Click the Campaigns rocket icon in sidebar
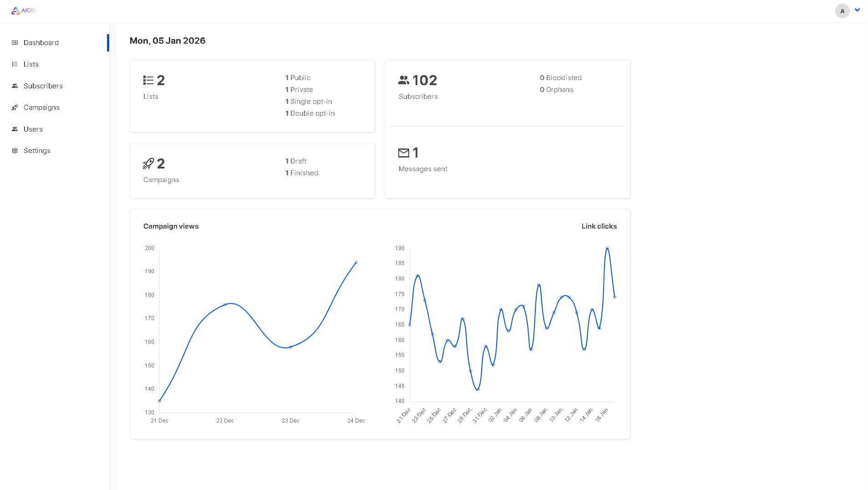The height and width of the screenshot is (490, 868). pos(15,107)
